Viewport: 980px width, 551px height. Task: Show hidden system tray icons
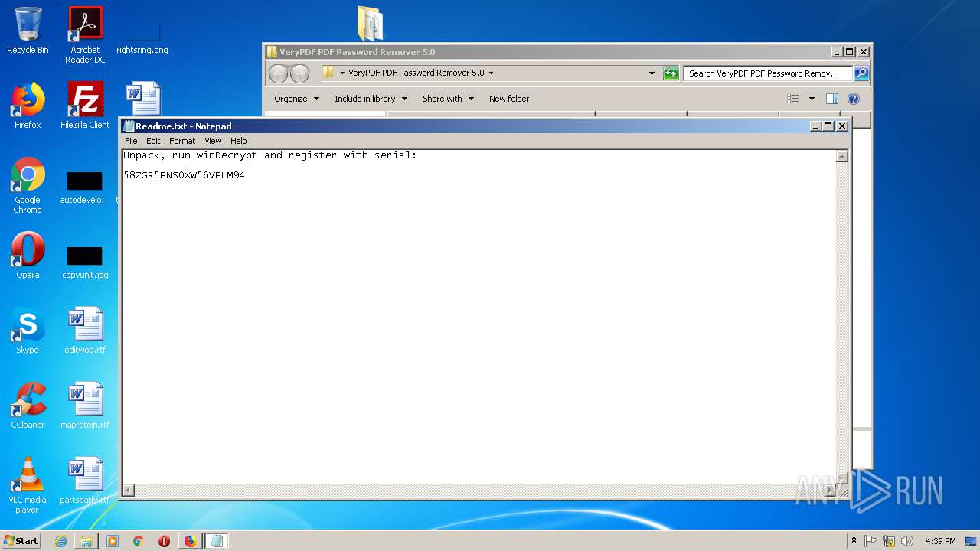click(x=854, y=540)
